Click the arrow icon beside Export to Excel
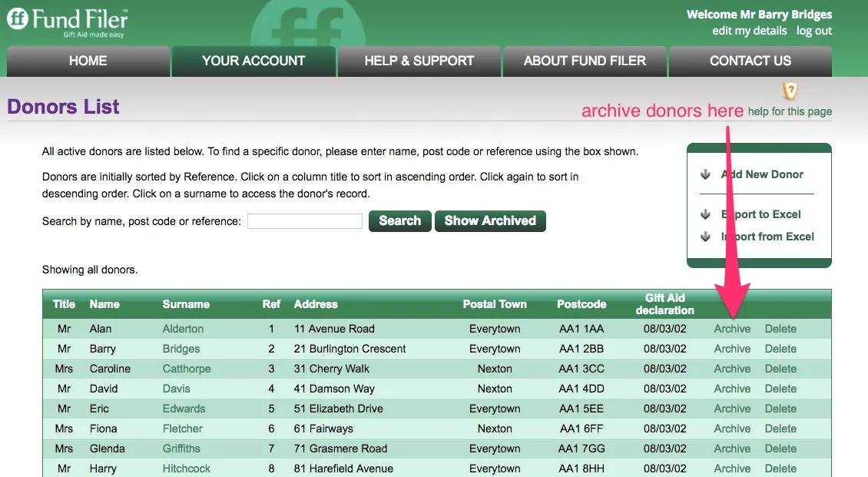 coord(705,214)
